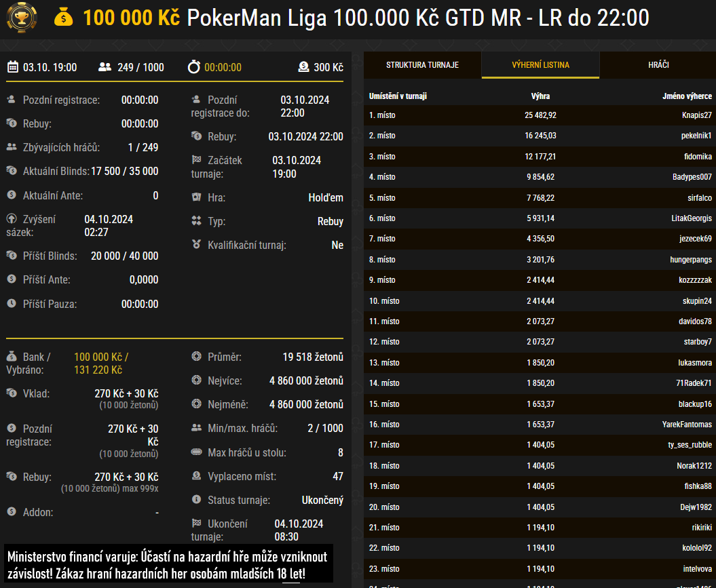
Task: Click the stopwatch icon beside the yellow timer
Action: (x=194, y=66)
